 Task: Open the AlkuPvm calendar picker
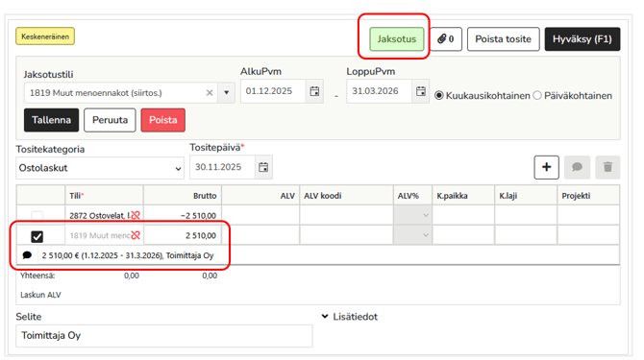point(314,91)
